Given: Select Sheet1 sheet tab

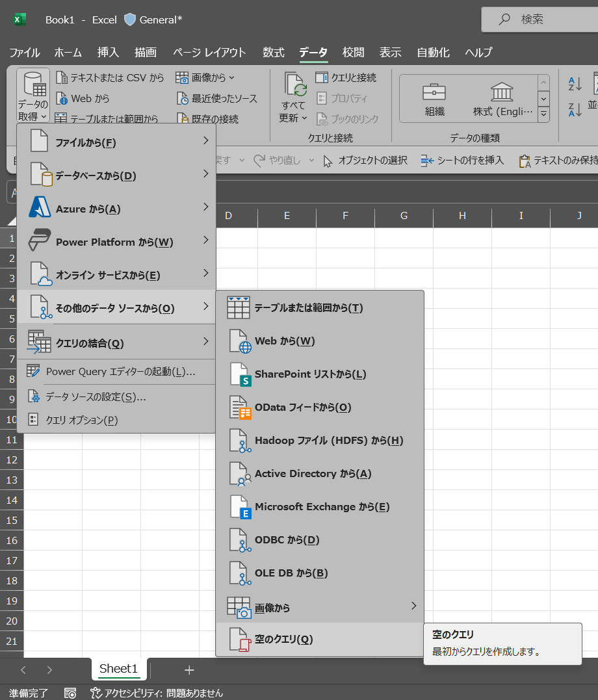Looking at the screenshot, I should pyautogui.click(x=118, y=668).
